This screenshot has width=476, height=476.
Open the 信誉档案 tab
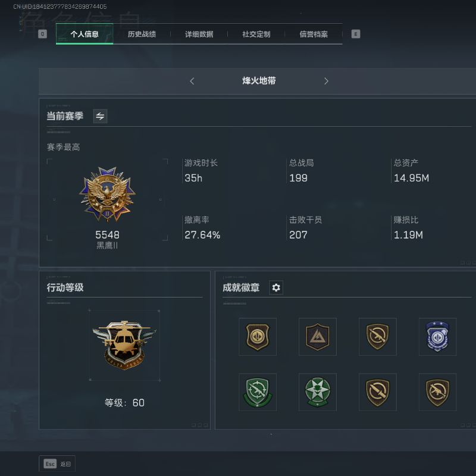point(314,34)
